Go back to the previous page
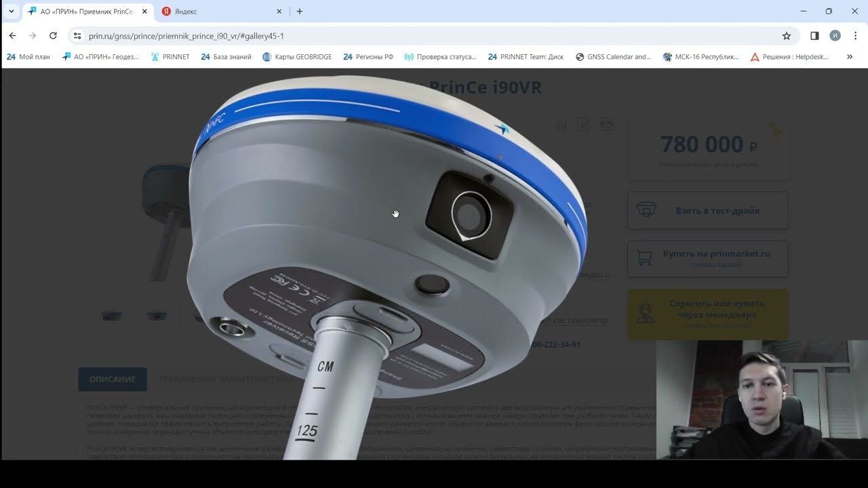This screenshot has width=868, height=488. [12, 36]
